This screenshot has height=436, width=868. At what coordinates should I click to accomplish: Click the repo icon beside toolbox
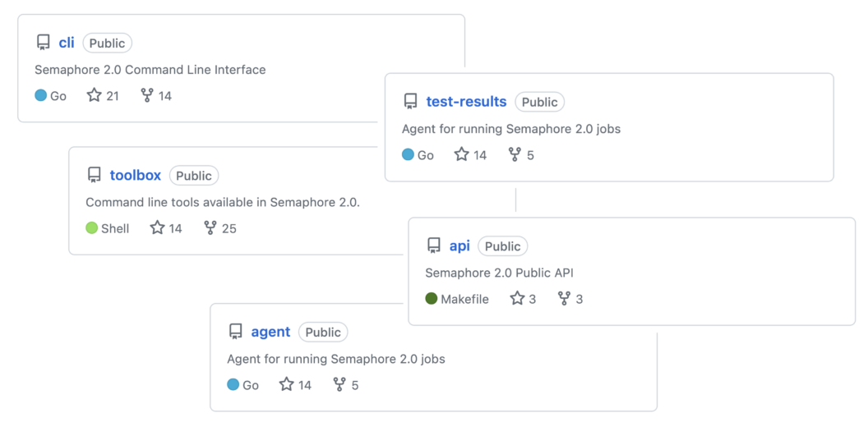[94, 175]
